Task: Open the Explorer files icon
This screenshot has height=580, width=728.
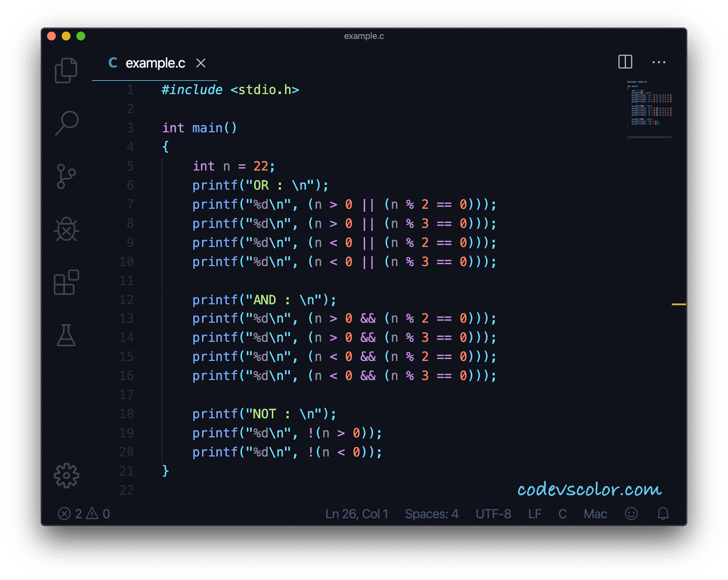Action: click(66, 70)
